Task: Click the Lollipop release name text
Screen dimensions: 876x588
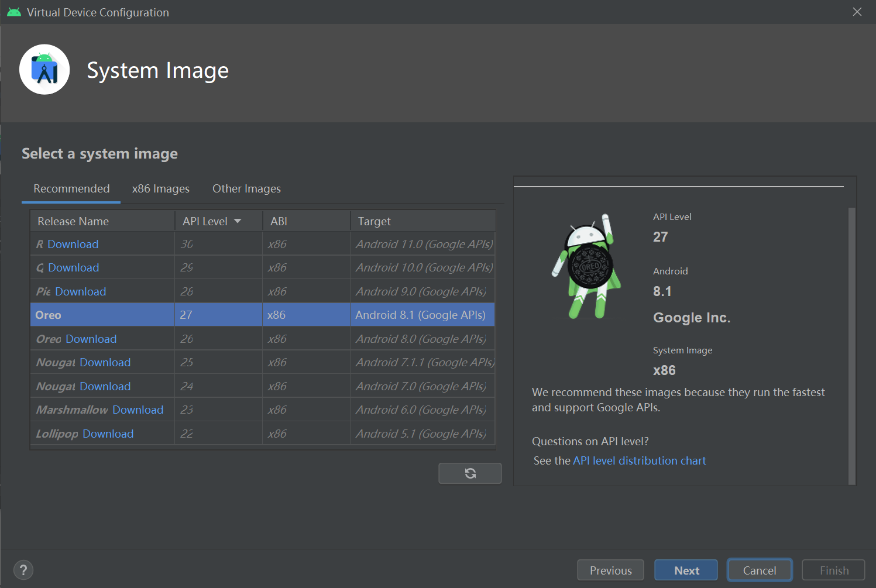Action: click(57, 434)
